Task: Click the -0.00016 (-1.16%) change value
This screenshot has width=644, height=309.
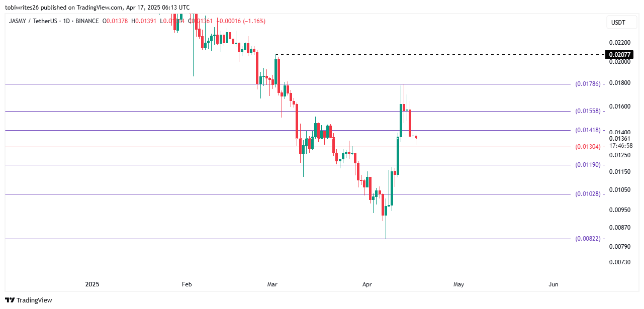Action: click(240, 21)
